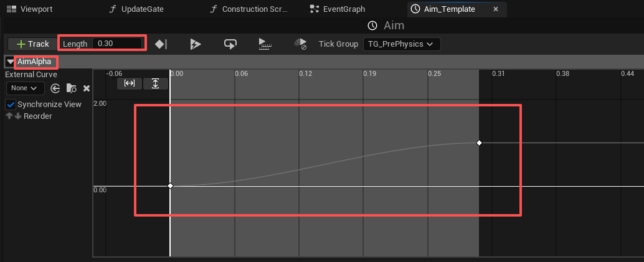Click the Length input field
This screenshot has width=644, height=262.
coord(117,44)
